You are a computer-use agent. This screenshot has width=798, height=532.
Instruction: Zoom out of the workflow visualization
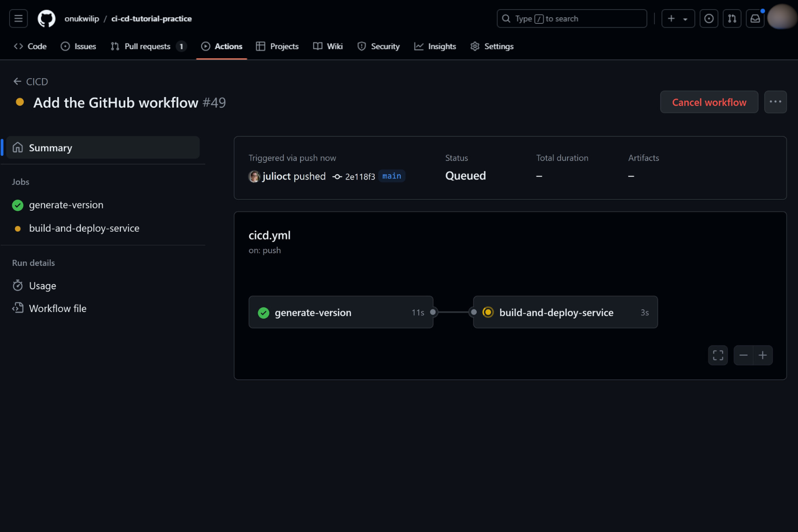744,355
